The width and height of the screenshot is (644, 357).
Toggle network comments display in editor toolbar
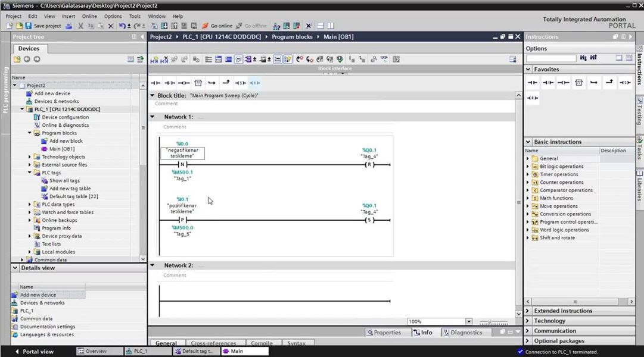pyautogui.click(x=238, y=59)
